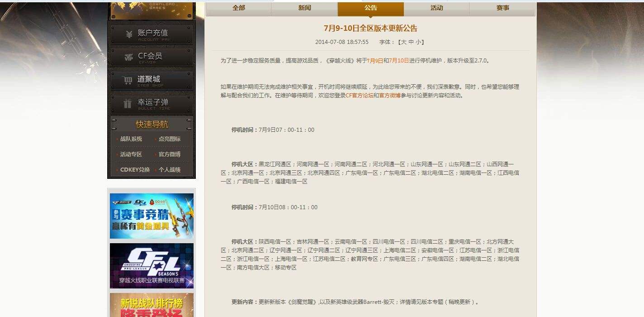644x317 pixels.
Task: Open 活动专区 from quick navigation
Action: [131, 155]
